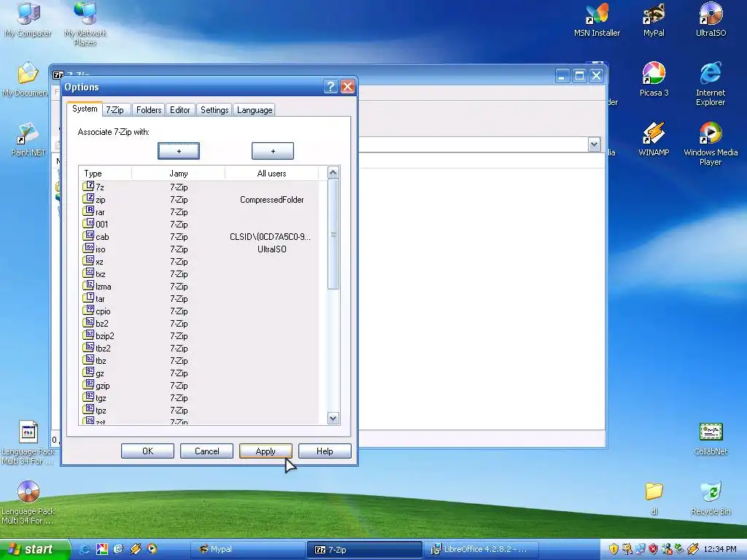The width and height of the screenshot is (747, 560).
Task: Select the CLSID entry in cab row
Action: (x=270, y=237)
